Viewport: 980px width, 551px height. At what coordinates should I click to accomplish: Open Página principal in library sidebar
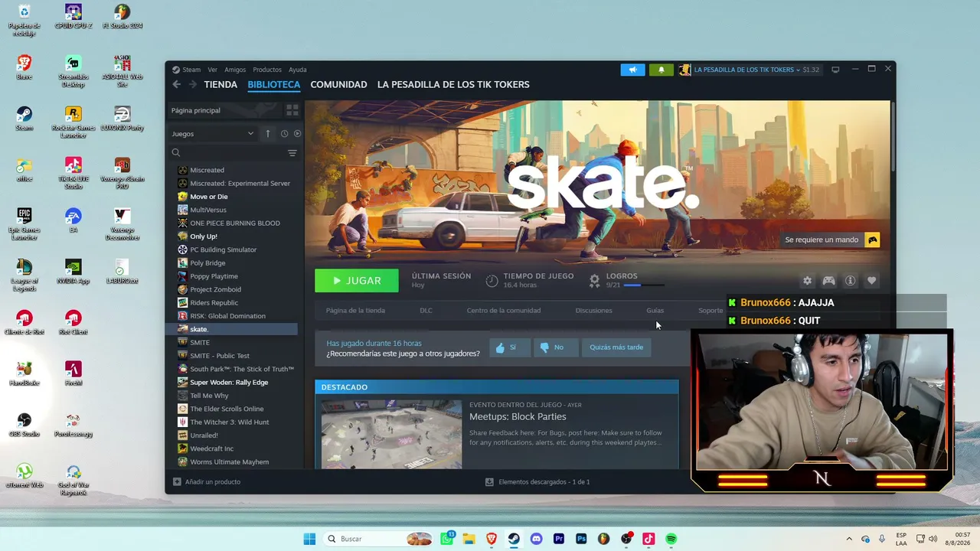(196, 110)
